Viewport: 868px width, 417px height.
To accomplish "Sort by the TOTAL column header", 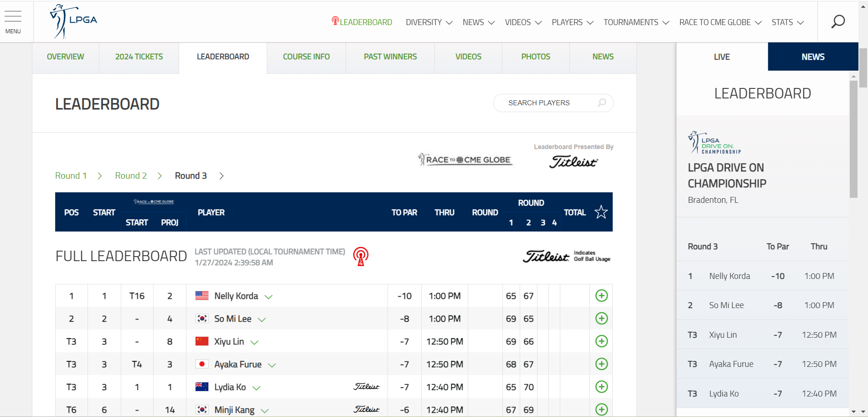I will pos(575,213).
